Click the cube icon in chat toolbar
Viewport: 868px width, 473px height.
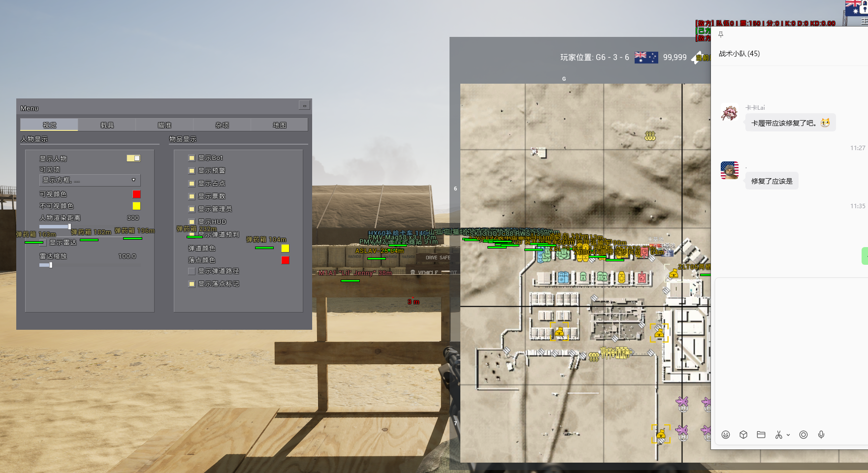pos(743,435)
